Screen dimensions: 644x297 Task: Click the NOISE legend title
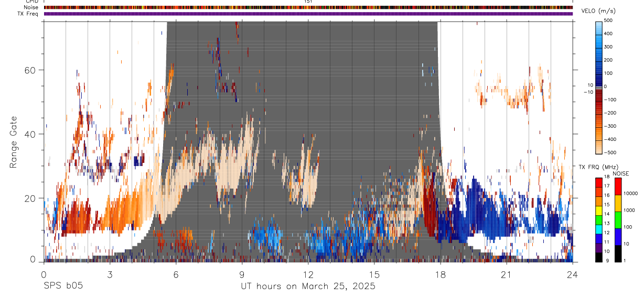[621, 173]
